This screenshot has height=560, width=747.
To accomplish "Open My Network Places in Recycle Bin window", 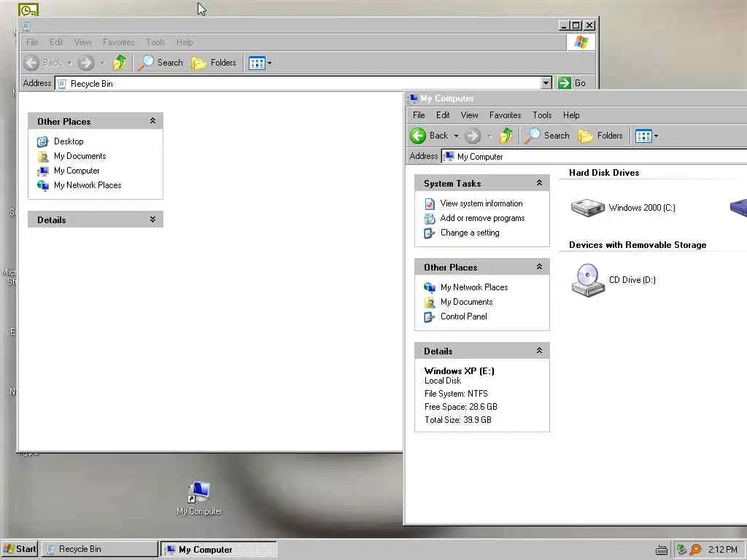I will [88, 185].
